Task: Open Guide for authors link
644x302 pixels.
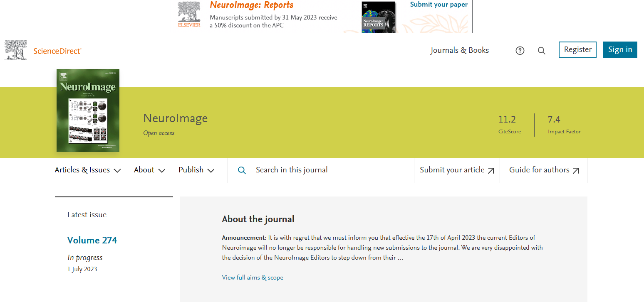Action: coord(544,170)
